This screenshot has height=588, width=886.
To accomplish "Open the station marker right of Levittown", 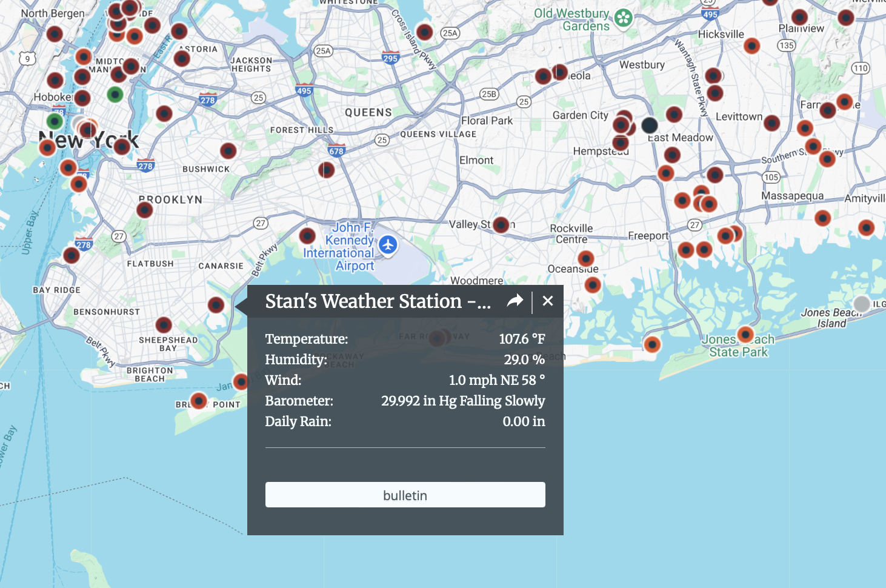I will click(771, 123).
